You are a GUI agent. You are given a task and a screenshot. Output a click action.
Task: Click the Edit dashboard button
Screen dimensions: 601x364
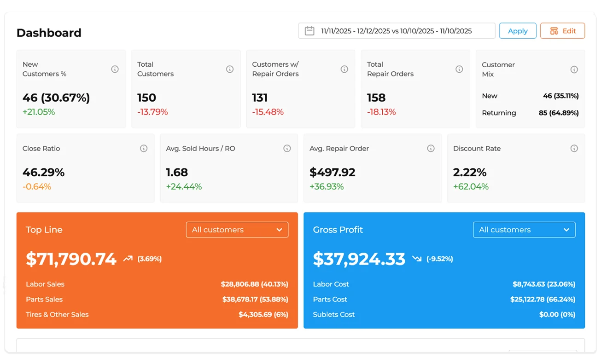tap(562, 31)
